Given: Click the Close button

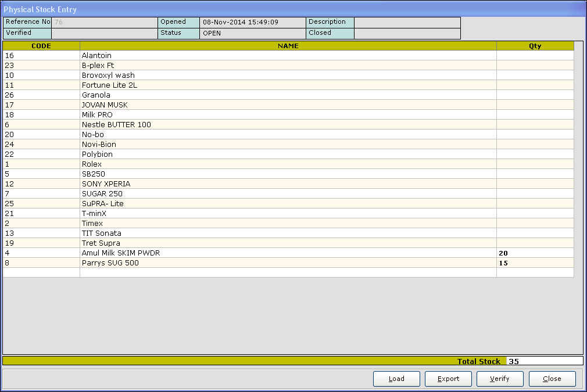Looking at the screenshot, I should [552, 379].
